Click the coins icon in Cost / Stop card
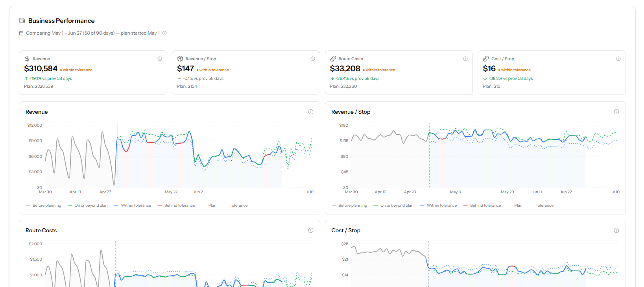Screen dimensions: 644x287 [486, 59]
